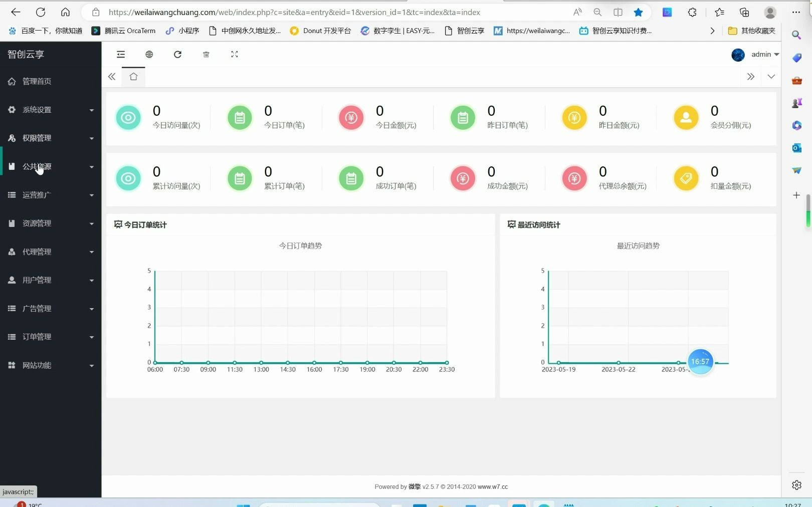
Task: Open 管理首页 in sidebar
Action: coord(51,81)
